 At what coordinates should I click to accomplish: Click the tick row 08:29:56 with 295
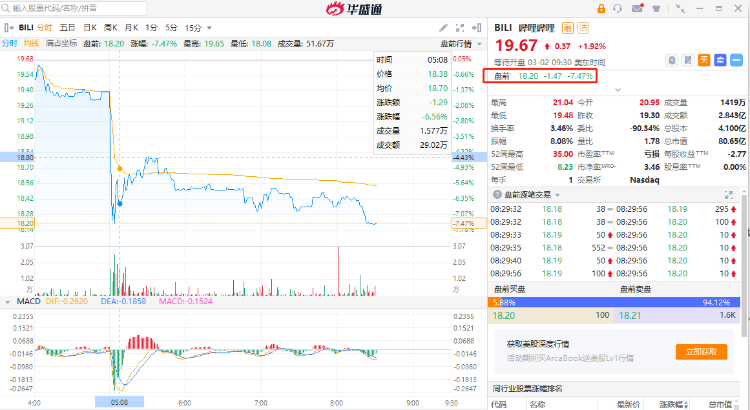(677, 209)
